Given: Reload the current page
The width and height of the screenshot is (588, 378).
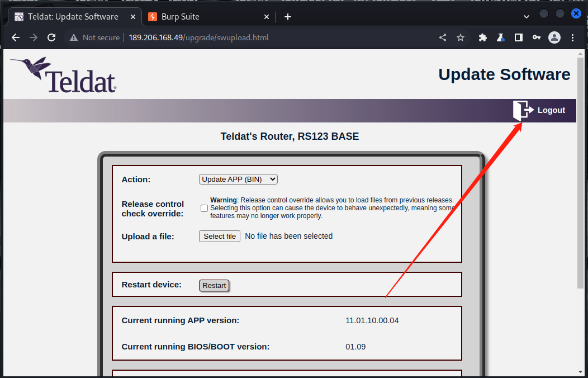Looking at the screenshot, I should (x=51, y=37).
